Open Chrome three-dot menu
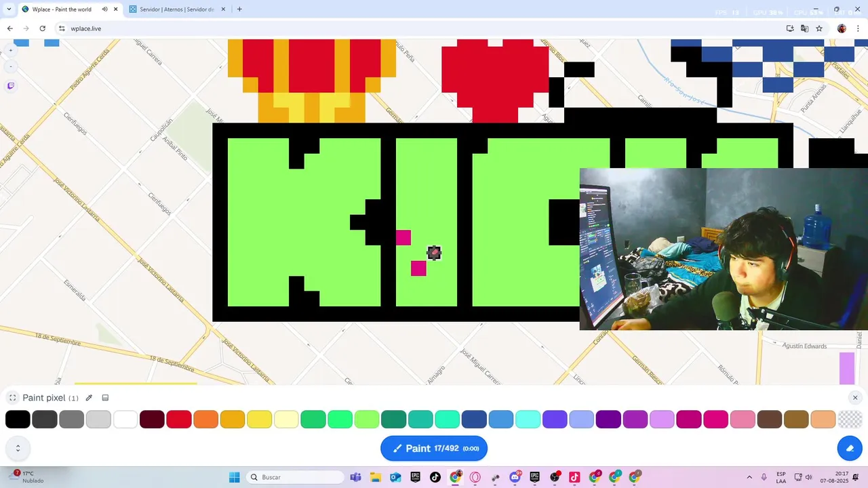 tap(858, 28)
